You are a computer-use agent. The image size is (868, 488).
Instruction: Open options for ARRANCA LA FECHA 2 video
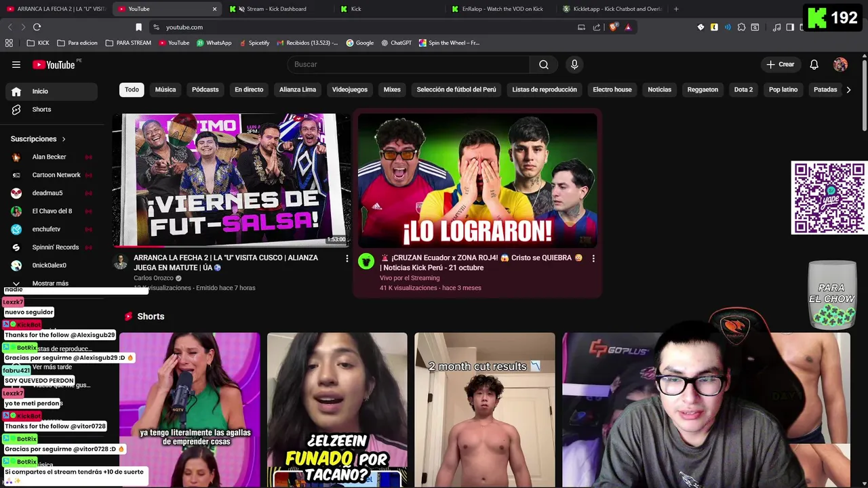point(347,258)
